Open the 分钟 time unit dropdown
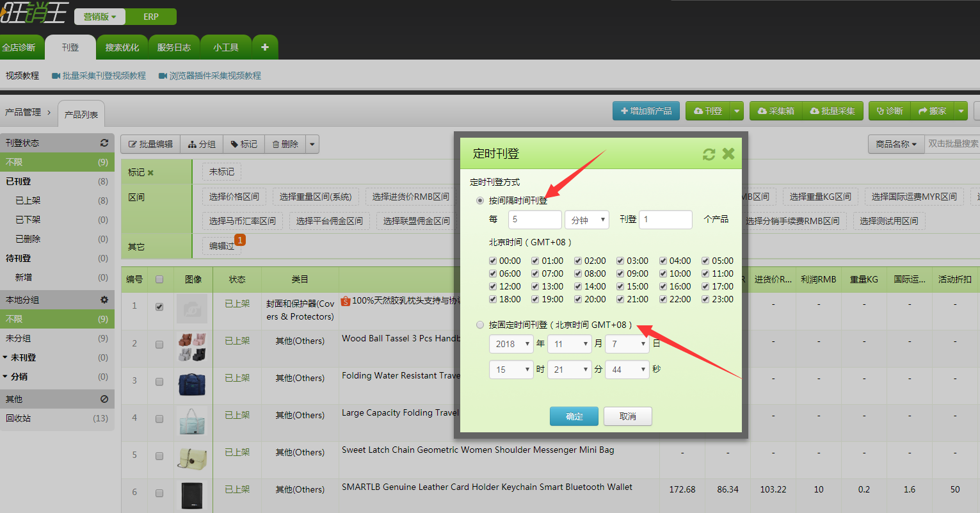Screen dimensions: 980x513 click(x=588, y=220)
